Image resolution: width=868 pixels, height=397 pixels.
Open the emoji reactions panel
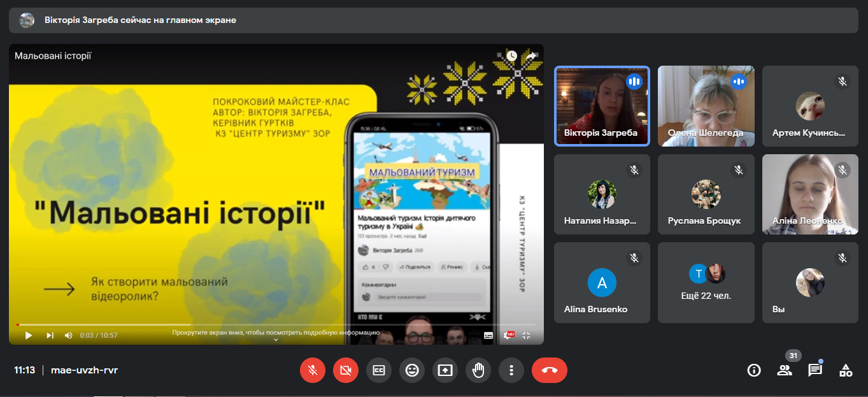tap(412, 370)
